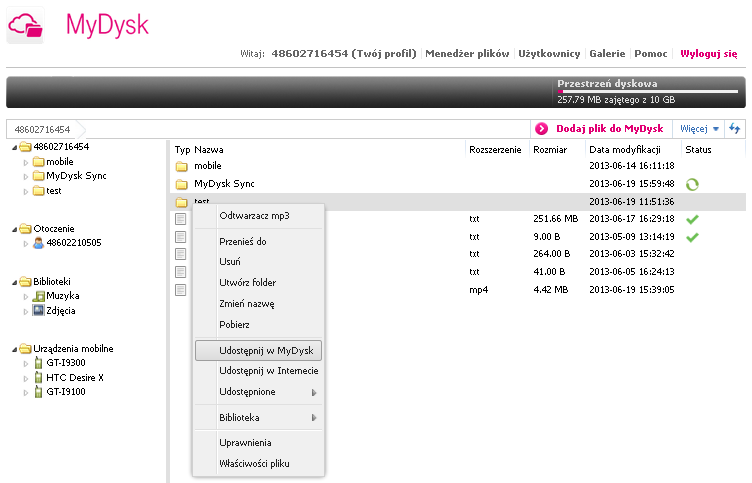Open the Więcej dropdown menu
Screen dimensions: 752x483
click(699, 129)
